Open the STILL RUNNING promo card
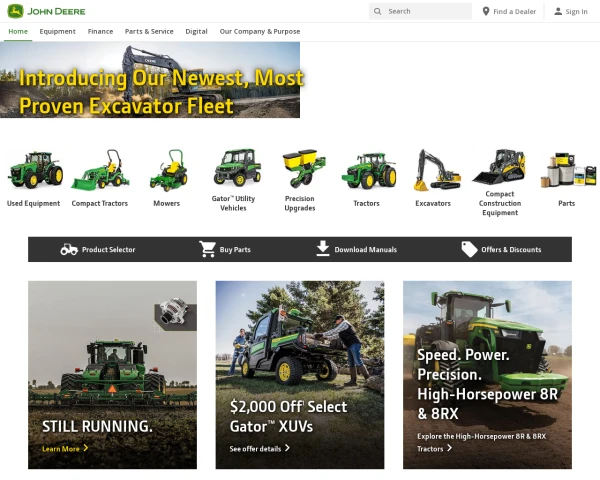Viewport: 600px width, 480px height. [x=112, y=375]
